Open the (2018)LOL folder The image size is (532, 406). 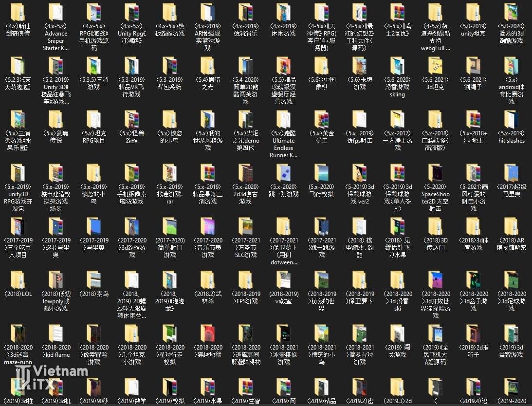[x=18, y=280]
